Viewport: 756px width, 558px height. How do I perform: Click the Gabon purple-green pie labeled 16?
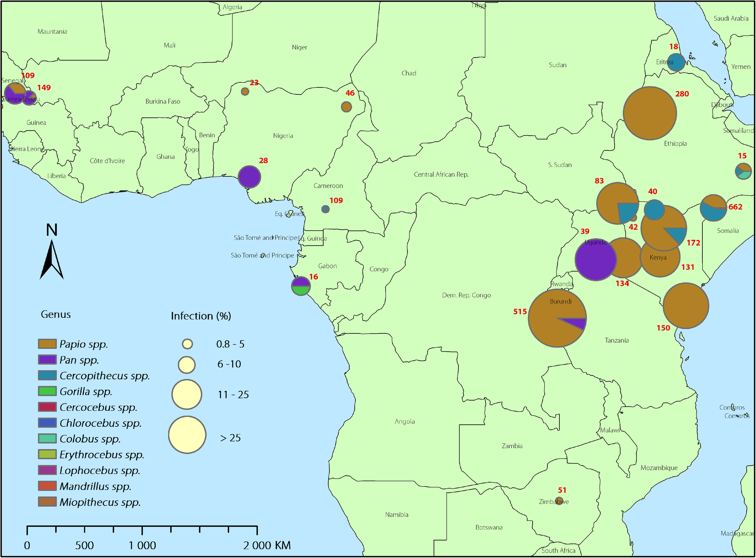(x=301, y=286)
